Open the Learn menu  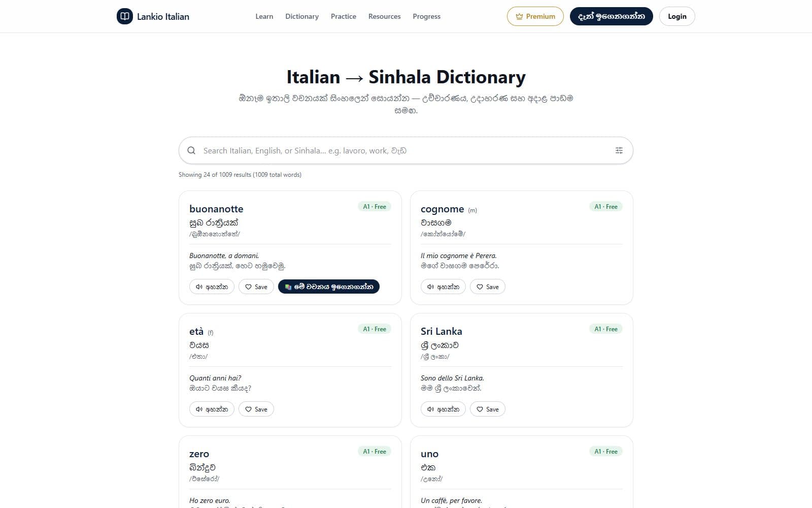pos(264,16)
